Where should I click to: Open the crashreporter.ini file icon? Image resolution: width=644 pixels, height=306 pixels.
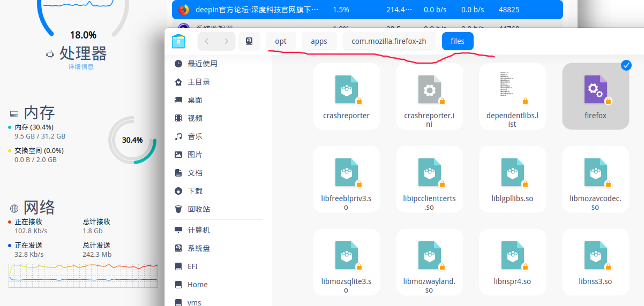(429, 89)
